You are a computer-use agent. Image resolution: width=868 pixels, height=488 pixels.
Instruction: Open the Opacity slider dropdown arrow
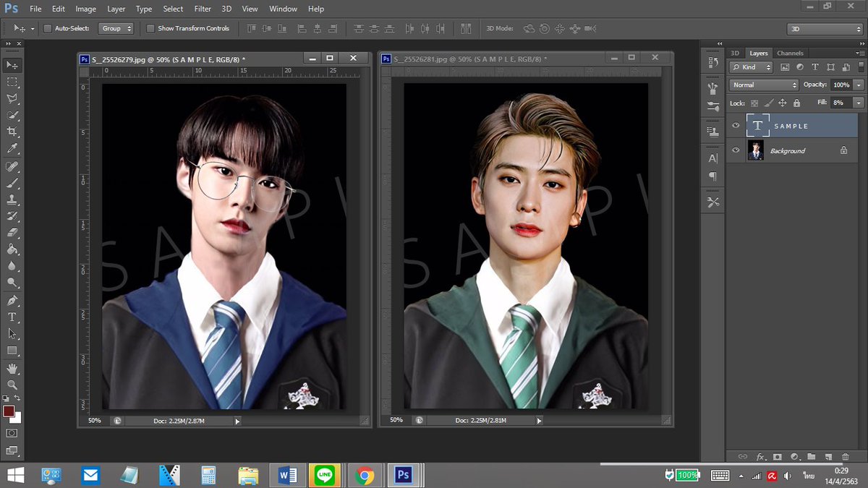(859, 85)
